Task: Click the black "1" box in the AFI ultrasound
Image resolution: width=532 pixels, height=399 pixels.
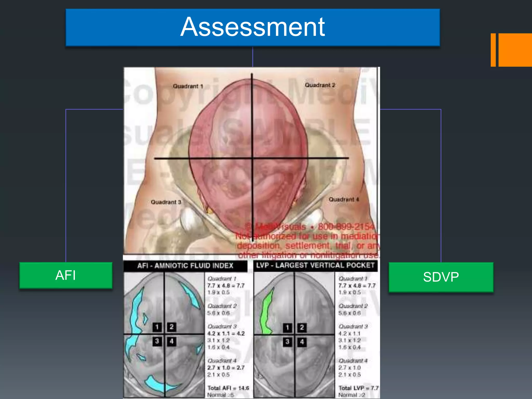Action: tap(157, 327)
